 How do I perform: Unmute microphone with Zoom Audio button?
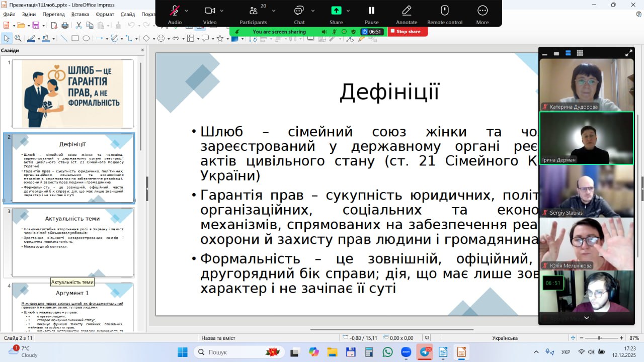pyautogui.click(x=175, y=11)
